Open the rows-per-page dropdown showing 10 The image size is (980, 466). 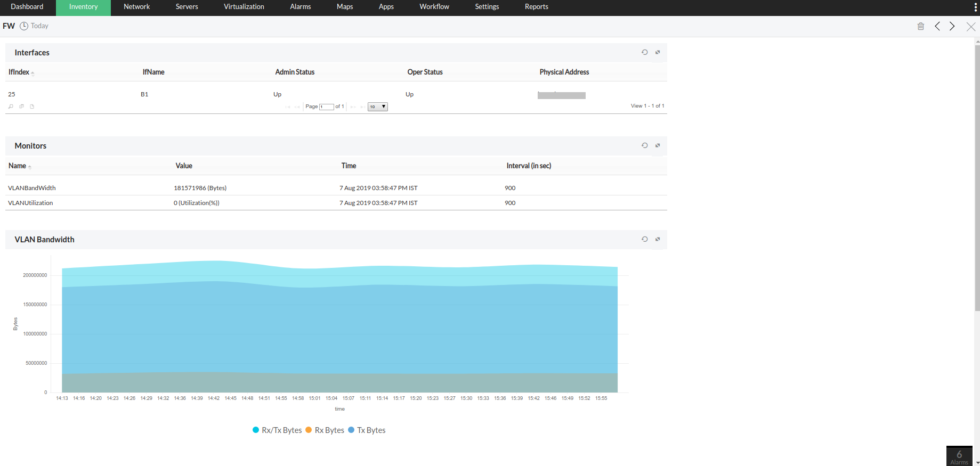(x=377, y=107)
